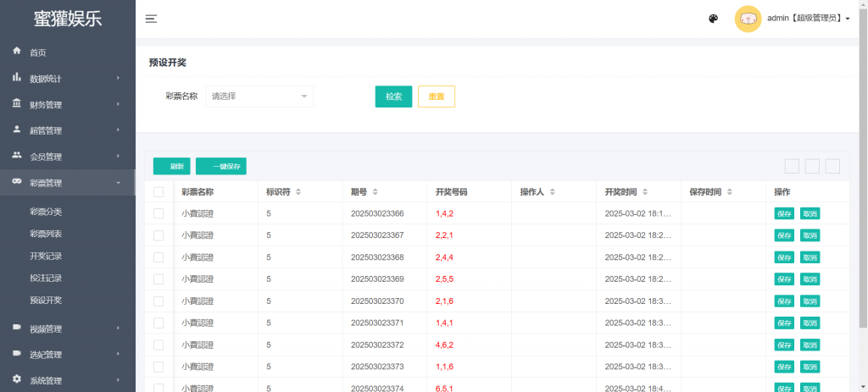Image resolution: width=868 pixels, height=392 pixels.
Task: Check the row for 期号 202503023373
Action: tap(159, 367)
